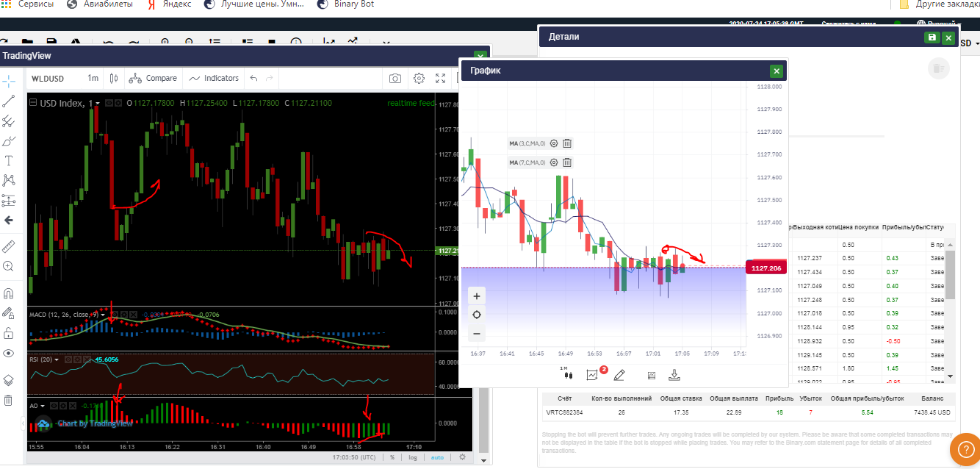This screenshot has width=980, height=469.
Task: Open settings for MA (3,C,MA,0)
Action: click(x=554, y=143)
